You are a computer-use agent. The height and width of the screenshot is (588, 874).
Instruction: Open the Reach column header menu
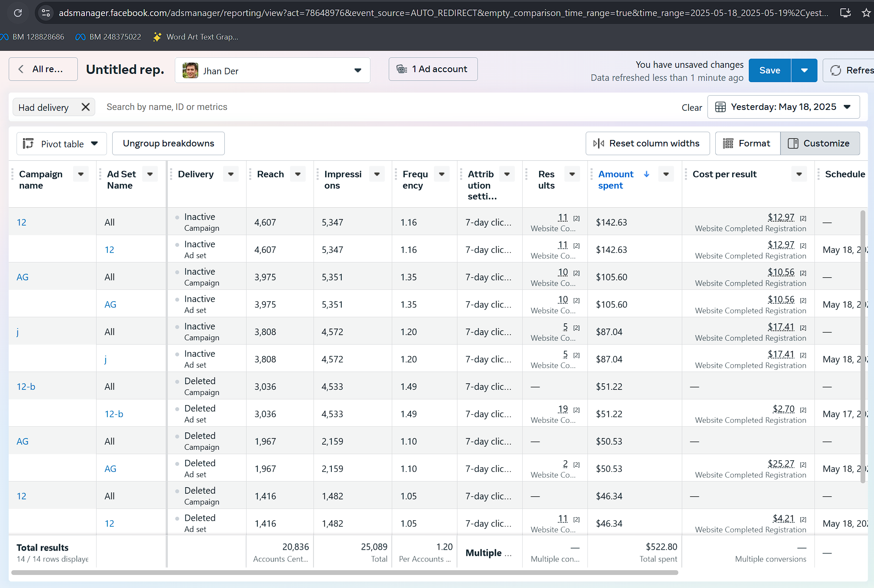[298, 174]
